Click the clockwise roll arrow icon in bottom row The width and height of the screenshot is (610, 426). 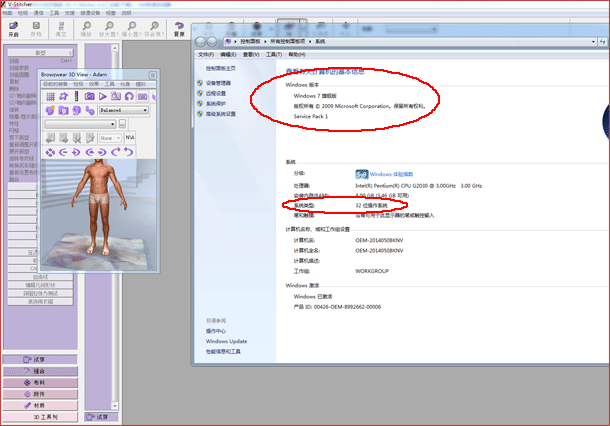[116, 152]
